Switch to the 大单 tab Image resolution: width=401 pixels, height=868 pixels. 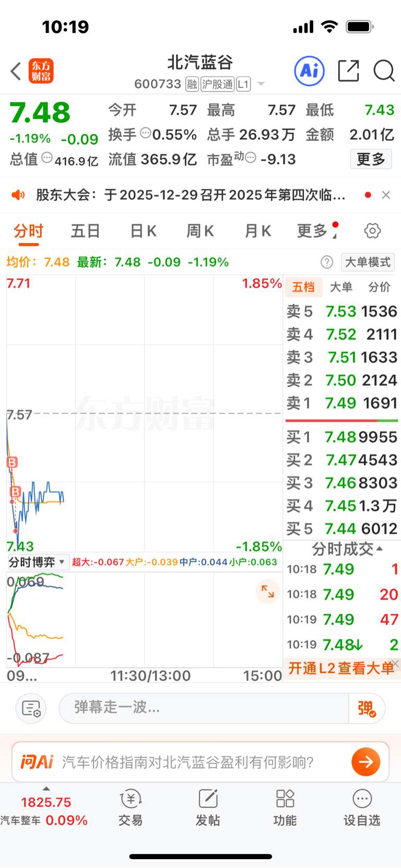click(341, 287)
